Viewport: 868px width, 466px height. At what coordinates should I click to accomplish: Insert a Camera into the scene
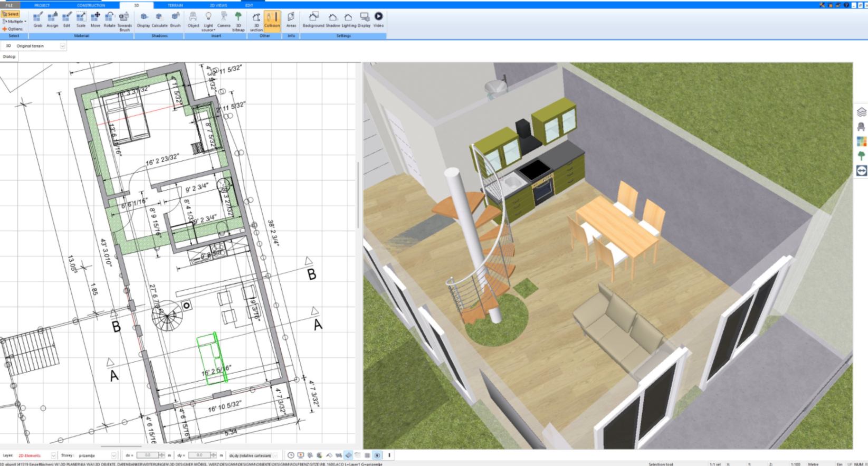click(224, 20)
